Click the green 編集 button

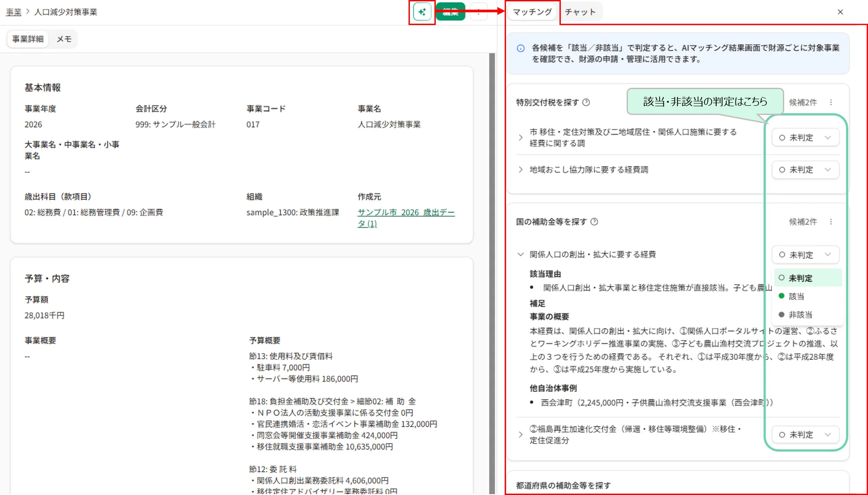coord(450,12)
